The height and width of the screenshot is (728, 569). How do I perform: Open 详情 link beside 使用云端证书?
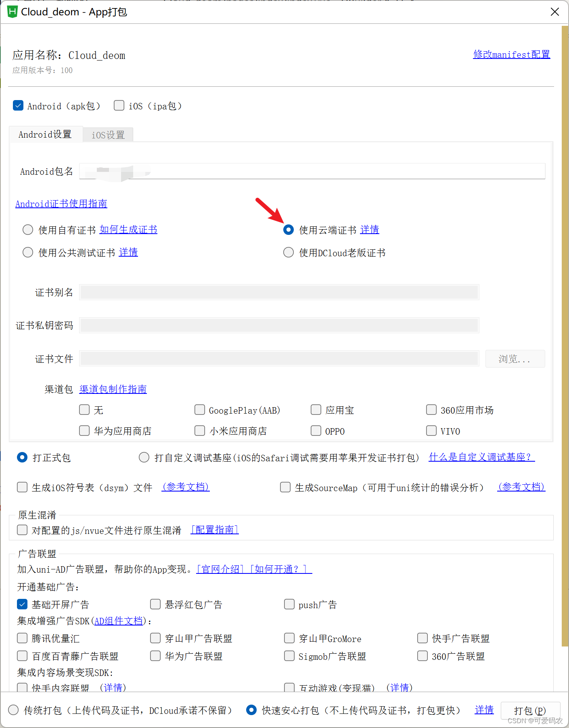point(370,229)
